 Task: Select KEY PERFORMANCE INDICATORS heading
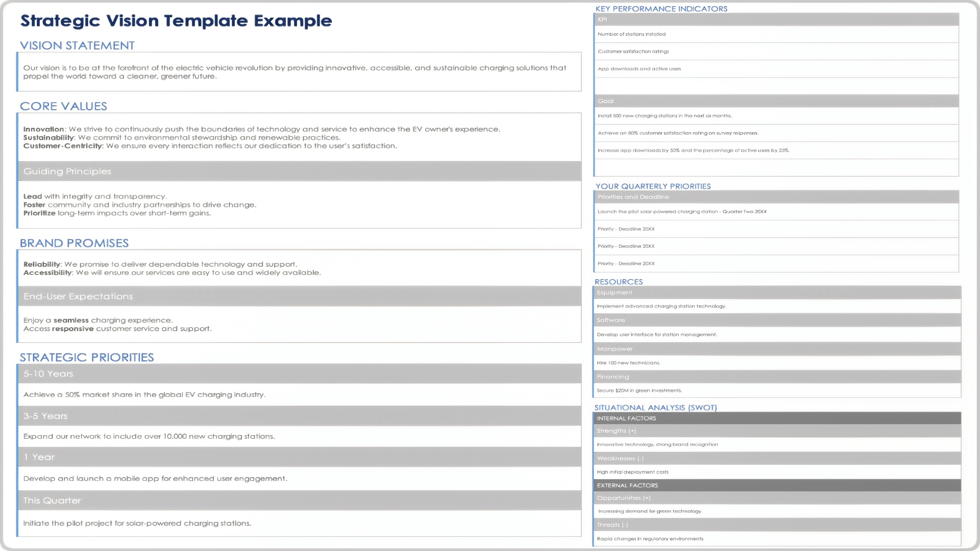(661, 9)
